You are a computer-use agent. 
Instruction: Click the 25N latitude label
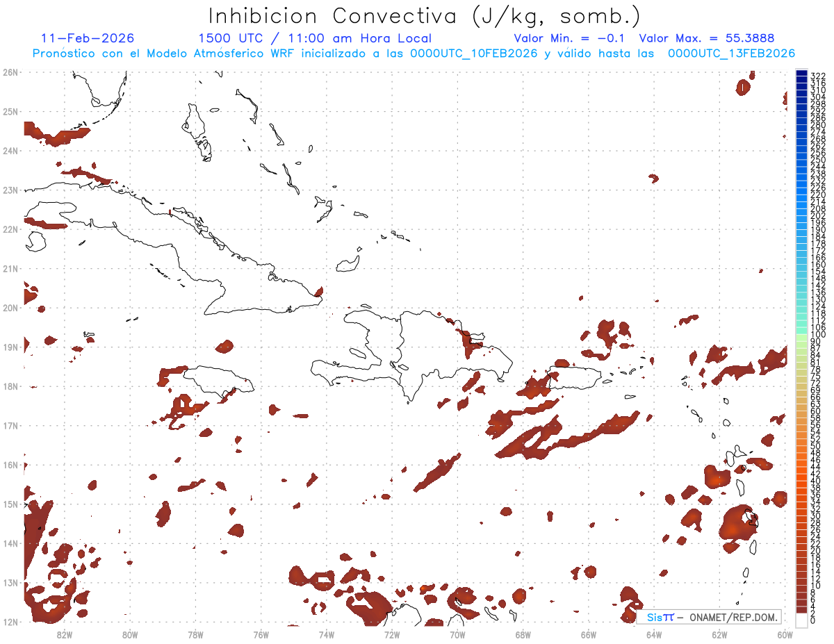coord(10,111)
